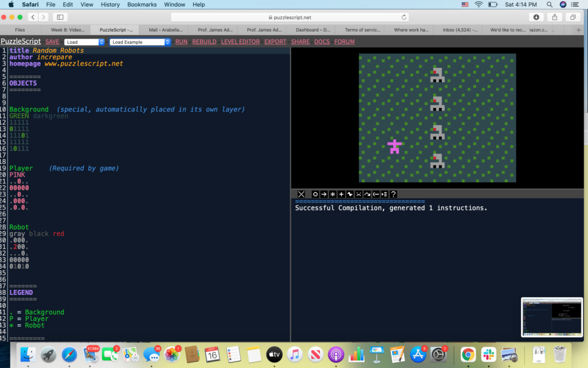Click the plus sound-effect icon
Screen dimensions: 588x368
(341, 194)
